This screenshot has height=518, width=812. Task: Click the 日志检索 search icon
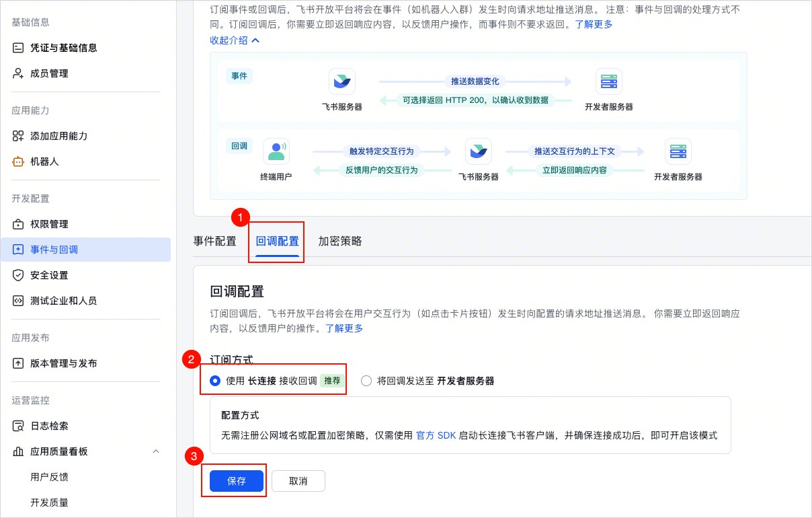pyautogui.click(x=18, y=426)
